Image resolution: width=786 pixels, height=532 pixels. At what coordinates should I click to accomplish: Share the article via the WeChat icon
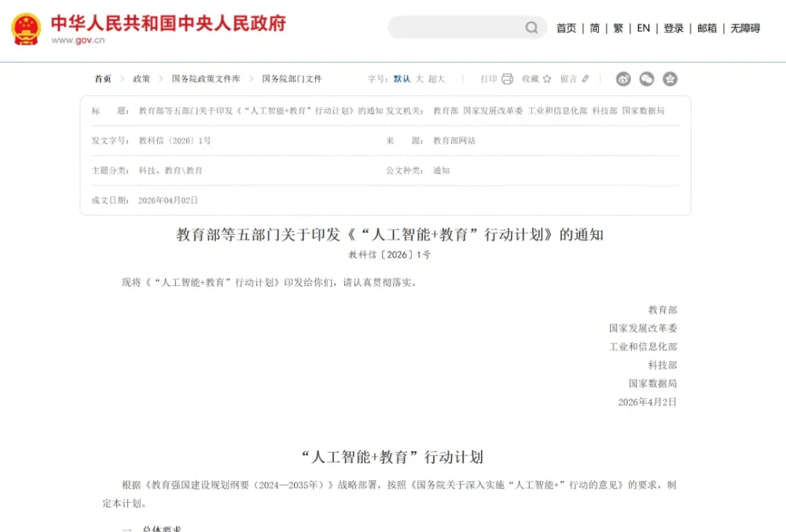tap(647, 79)
